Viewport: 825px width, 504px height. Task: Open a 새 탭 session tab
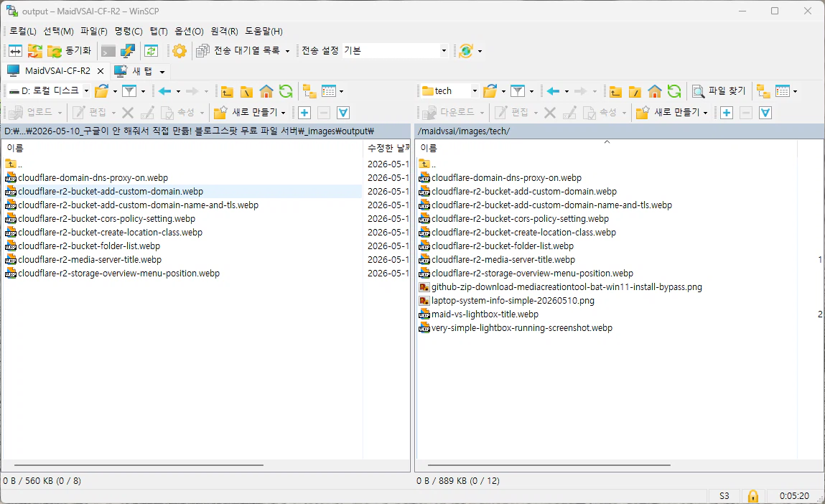click(x=134, y=71)
